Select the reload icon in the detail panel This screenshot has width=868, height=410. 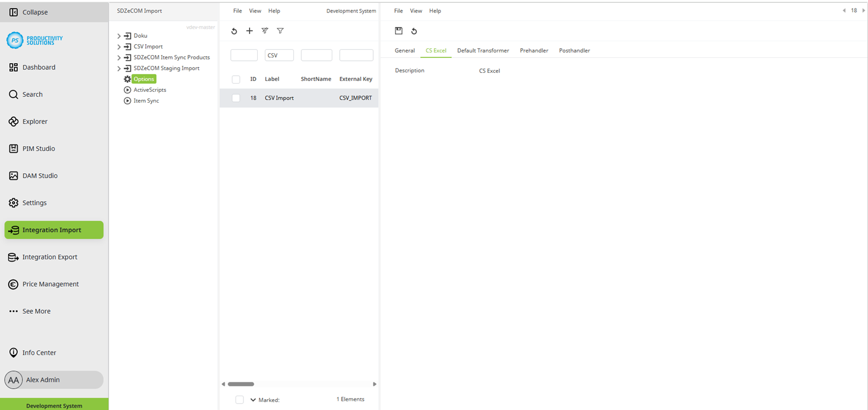[x=414, y=31]
